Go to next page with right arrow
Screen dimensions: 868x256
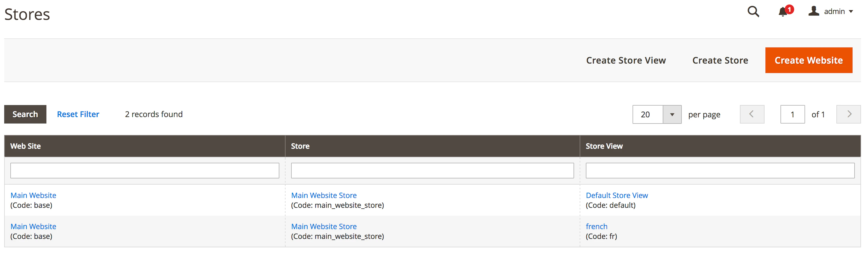click(848, 114)
